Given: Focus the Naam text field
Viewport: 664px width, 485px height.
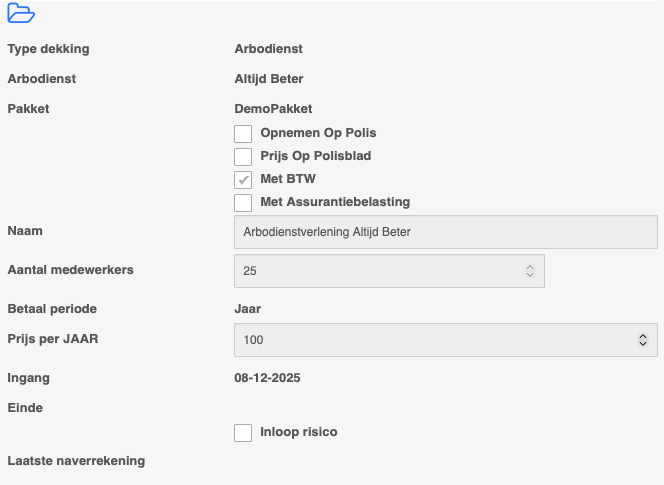Looking at the screenshot, I should pos(446,232).
